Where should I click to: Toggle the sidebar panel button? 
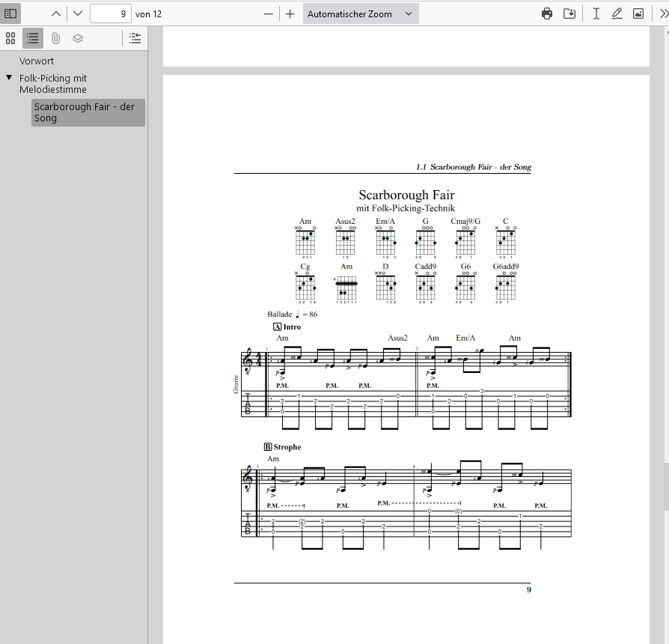tap(10, 13)
